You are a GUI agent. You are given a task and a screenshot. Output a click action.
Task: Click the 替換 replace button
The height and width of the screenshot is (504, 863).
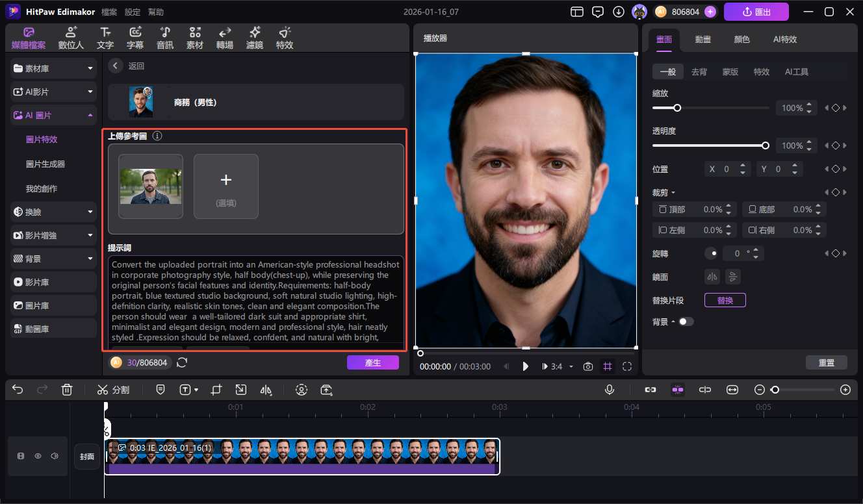click(x=725, y=300)
